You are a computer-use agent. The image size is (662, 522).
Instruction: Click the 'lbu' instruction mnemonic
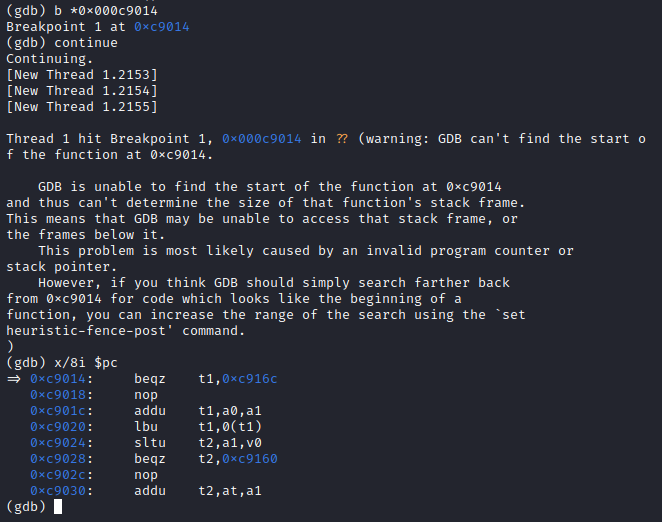[x=146, y=427]
